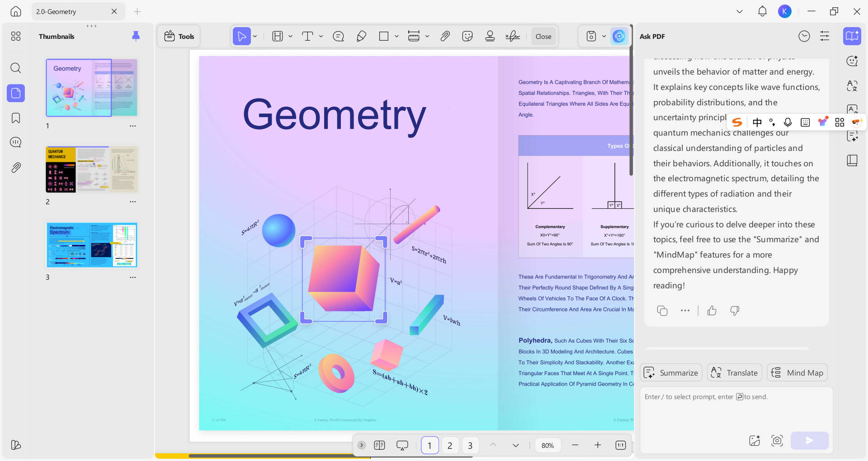Click the attachment paperclip tool in toolbar
This screenshot has width=868, height=461.
click(445, 36)
